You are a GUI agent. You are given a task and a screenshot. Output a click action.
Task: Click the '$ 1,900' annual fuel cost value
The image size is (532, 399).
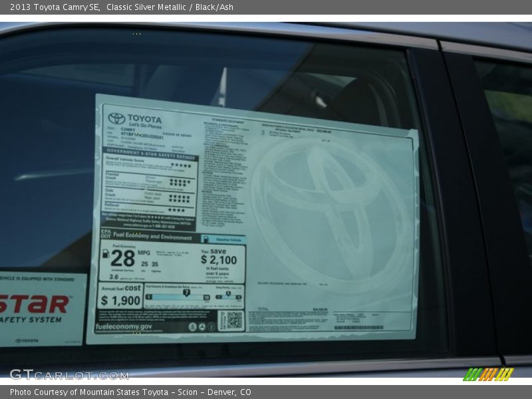click(120, 301)
